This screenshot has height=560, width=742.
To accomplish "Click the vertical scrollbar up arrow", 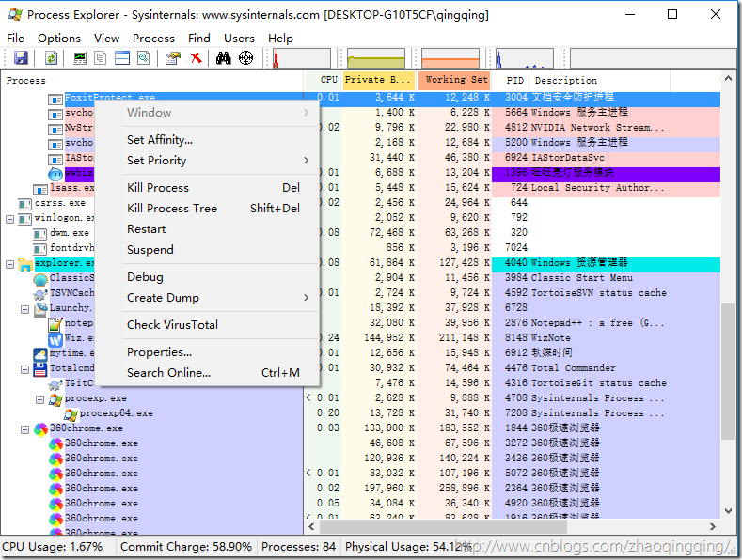I will (x=728, y=79).
